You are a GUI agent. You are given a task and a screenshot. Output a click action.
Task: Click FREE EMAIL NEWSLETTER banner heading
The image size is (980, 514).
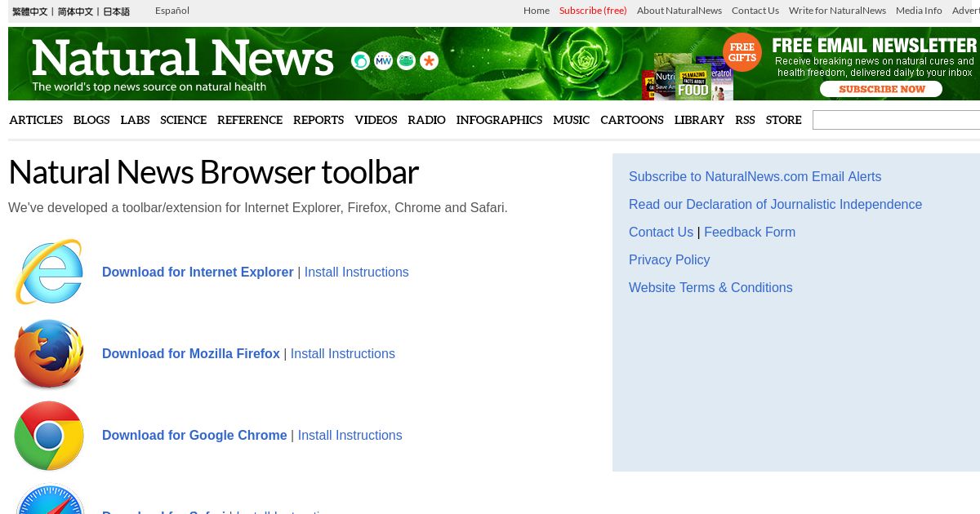pos(874,46)
